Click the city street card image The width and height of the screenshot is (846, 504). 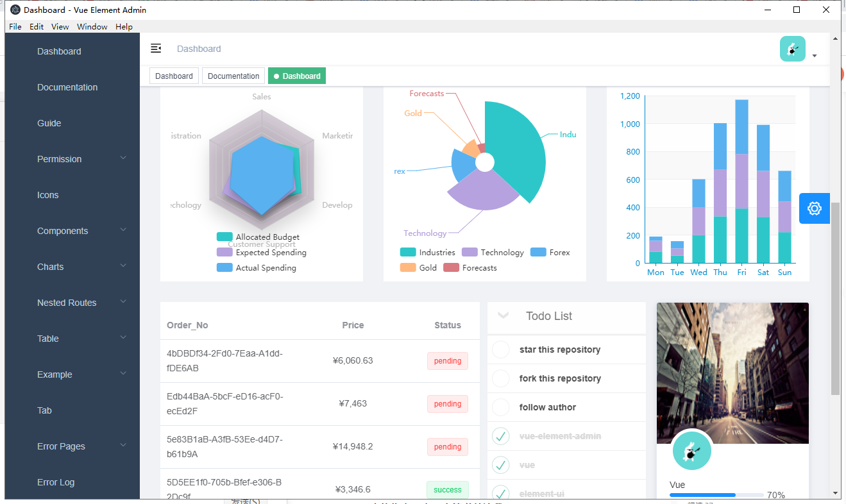pos(732,373)
